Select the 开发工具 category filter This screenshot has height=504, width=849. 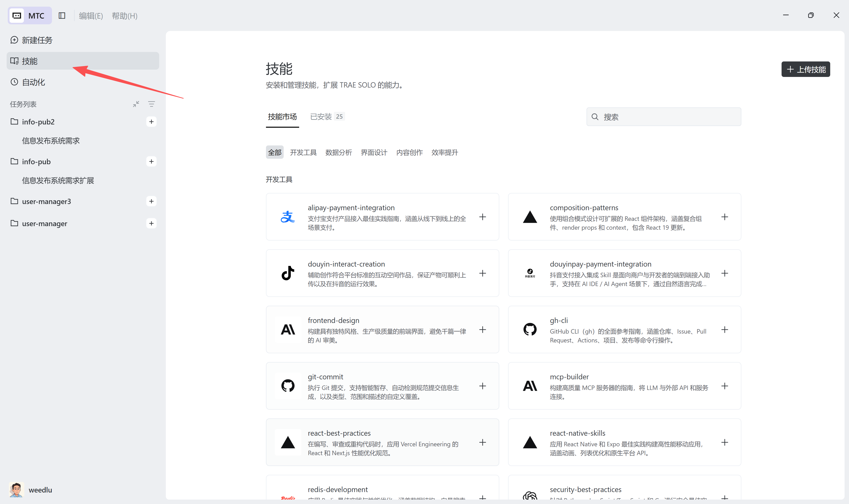coord(303,153)
